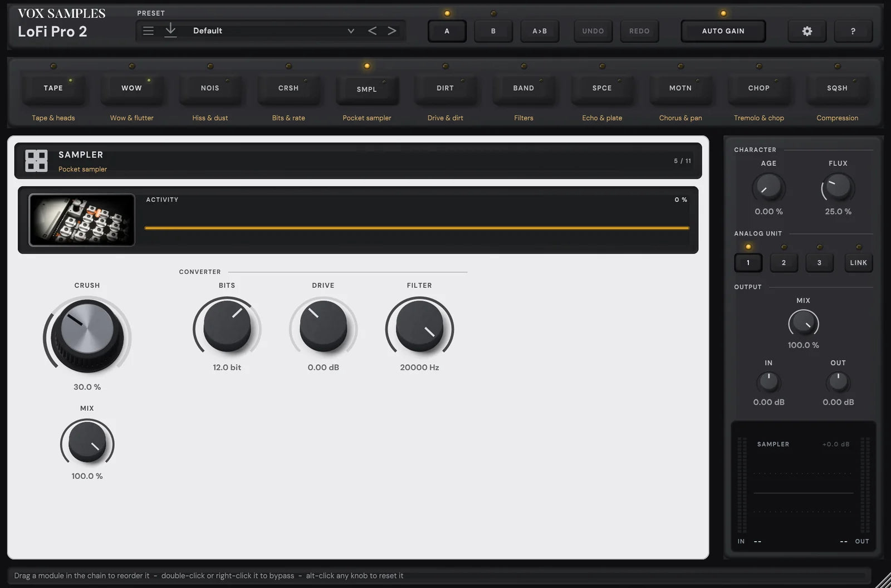Go to previous preset arrow
The image size is (891, 588).
coord(373,31)
